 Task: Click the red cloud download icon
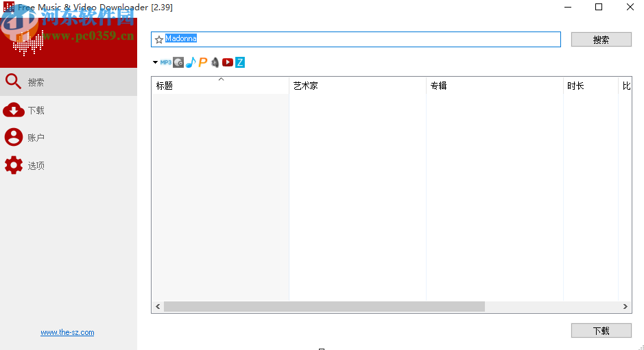point(14,110)
